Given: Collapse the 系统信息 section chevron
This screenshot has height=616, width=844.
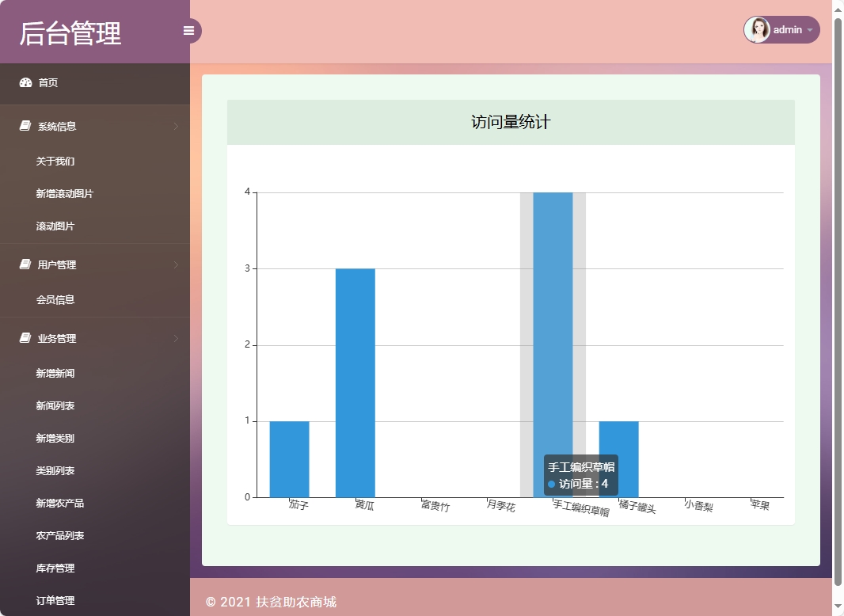Looking at the screenshot, I should (x=176, y=126).
